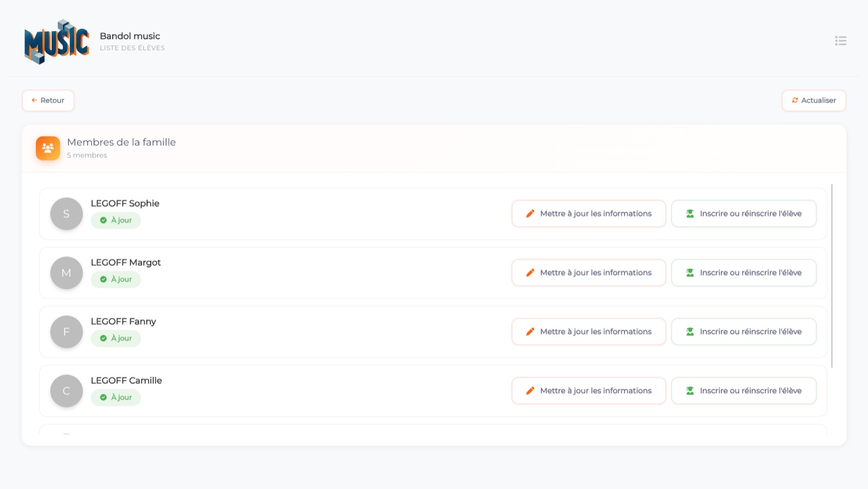Open the list menu icon in the header
Viewport: 868px width, 489px height.
[840, 41]
